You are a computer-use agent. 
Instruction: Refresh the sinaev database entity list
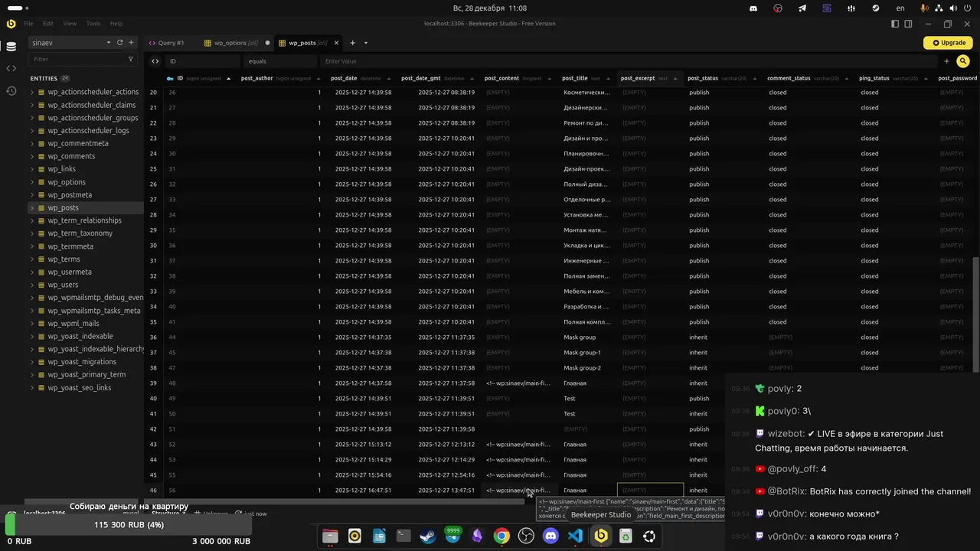point(119,43)
